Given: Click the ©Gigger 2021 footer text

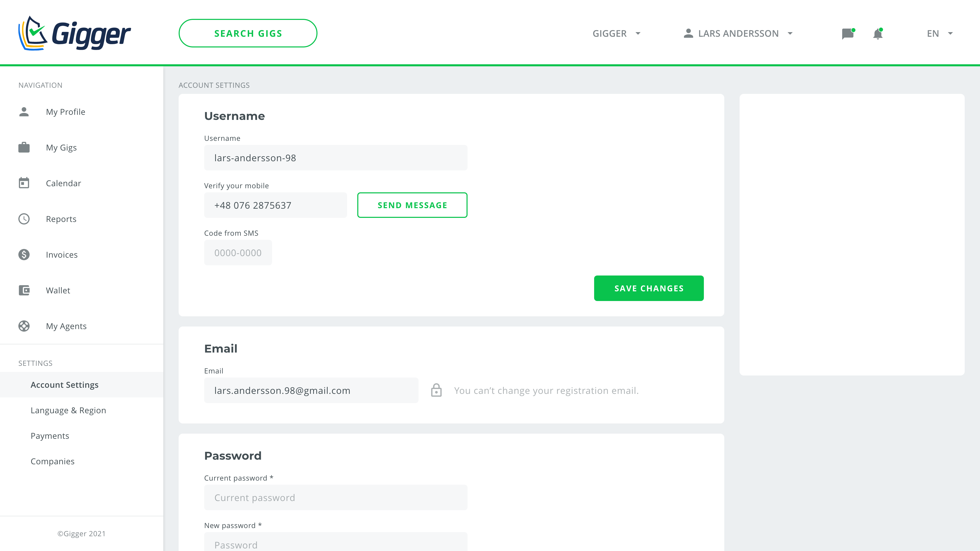Looking at the screenshot, I should pos(81,533).
